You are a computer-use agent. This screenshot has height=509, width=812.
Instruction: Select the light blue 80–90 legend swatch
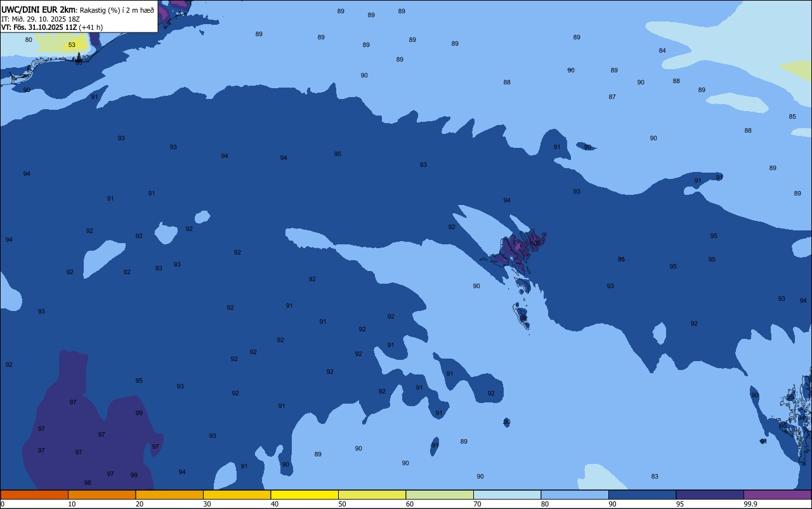[x=575, y=494]
